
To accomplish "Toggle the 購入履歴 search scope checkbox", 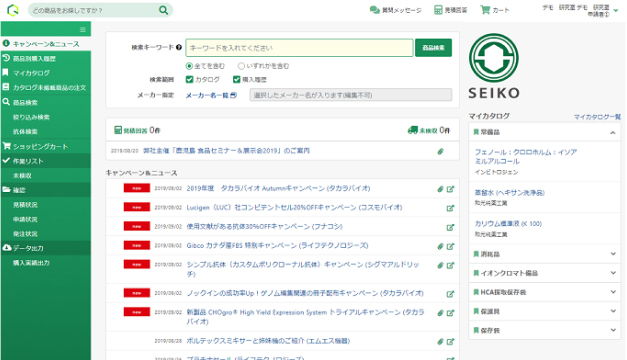I will [x=237, y=79].
